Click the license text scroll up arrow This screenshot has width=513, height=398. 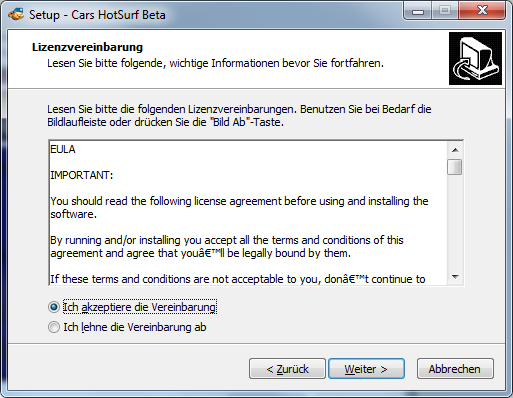point(455,150)
